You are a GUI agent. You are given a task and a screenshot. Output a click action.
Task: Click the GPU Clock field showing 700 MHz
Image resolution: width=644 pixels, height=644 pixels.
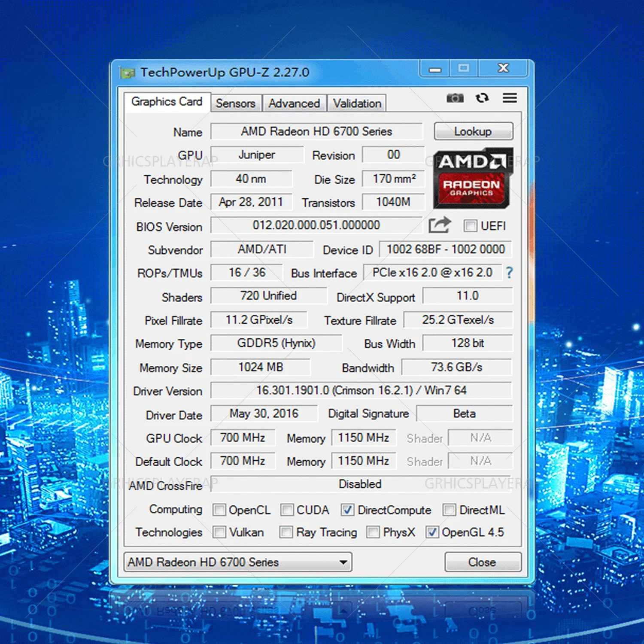tap(243, 437)
